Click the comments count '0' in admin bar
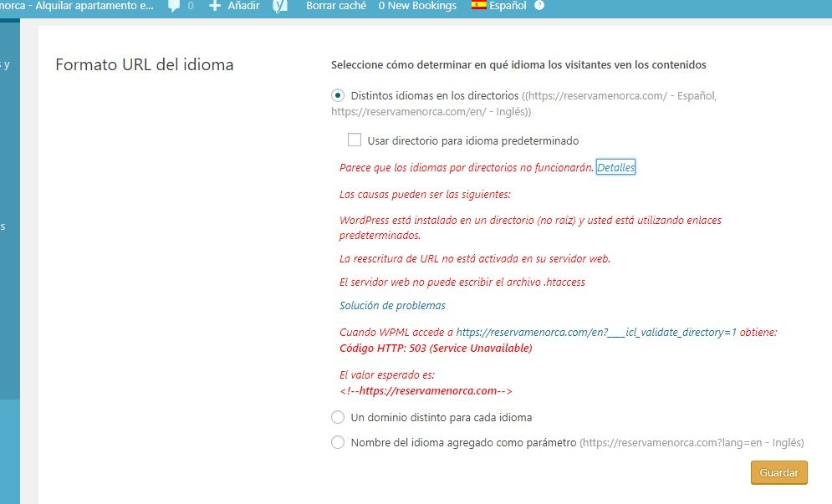Screen dimensions: 832x504 click(x=191, y=6)
